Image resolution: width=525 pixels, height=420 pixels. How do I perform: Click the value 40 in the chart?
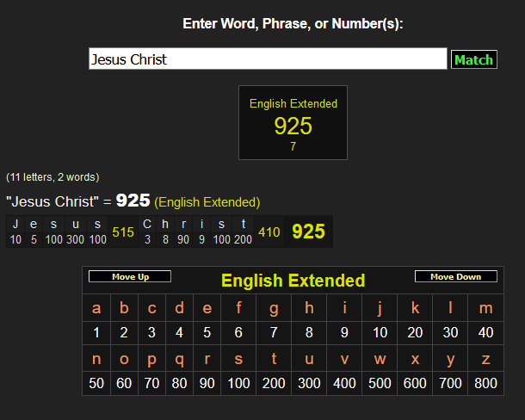(x=486, y=332)
